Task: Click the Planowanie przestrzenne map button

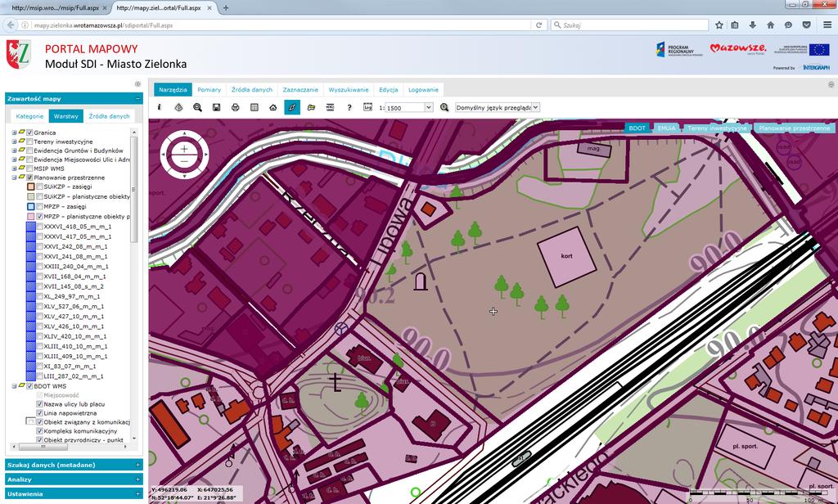Action: tap(794, 128)
